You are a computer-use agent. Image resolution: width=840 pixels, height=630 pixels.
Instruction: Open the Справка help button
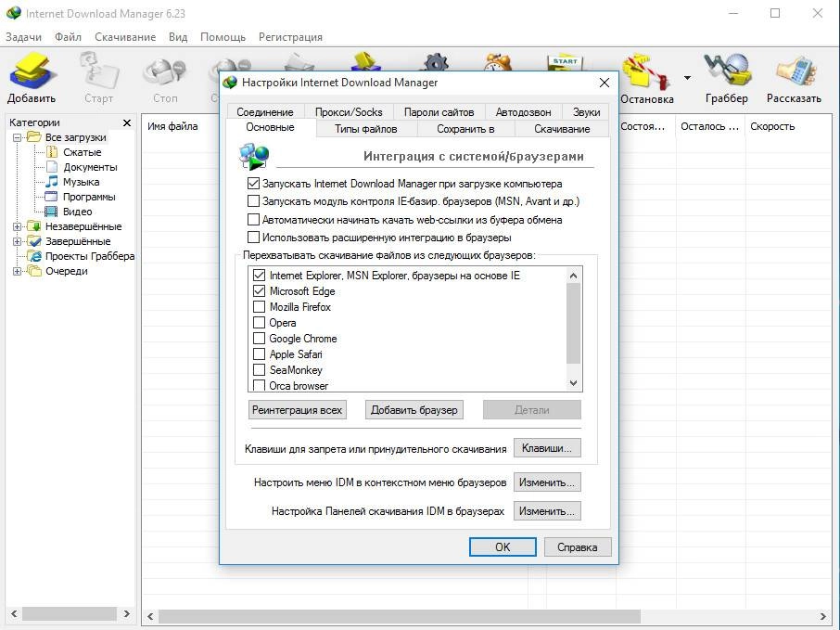click(x=578, y=547)
